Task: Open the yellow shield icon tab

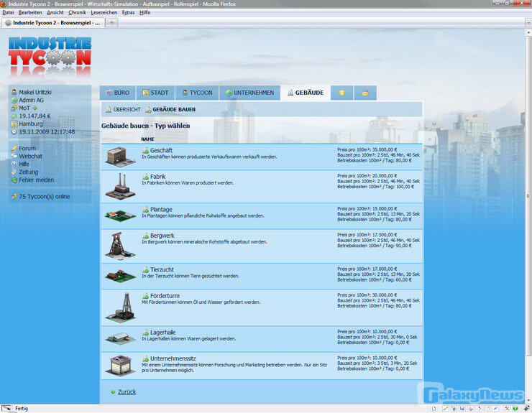Action: (341, 93)
